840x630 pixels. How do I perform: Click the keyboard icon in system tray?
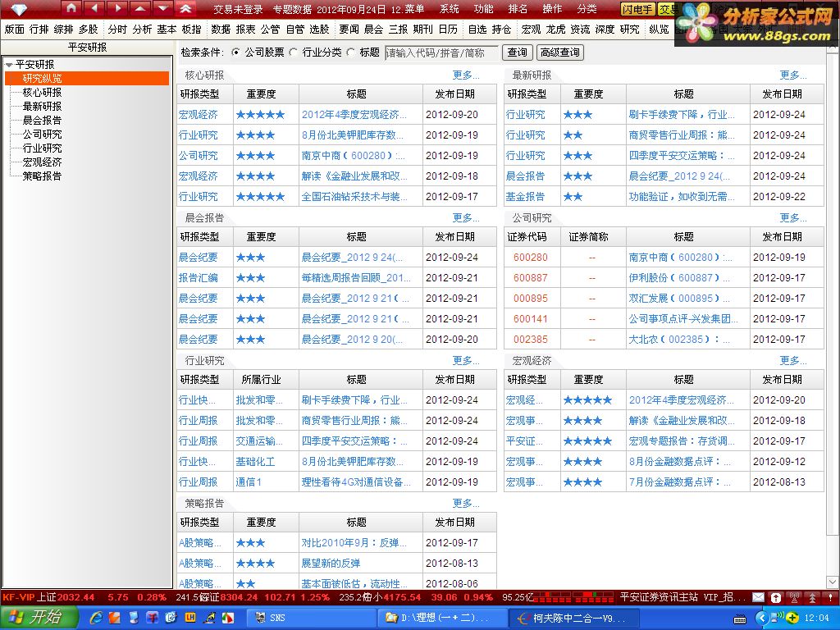click(740, 619)
